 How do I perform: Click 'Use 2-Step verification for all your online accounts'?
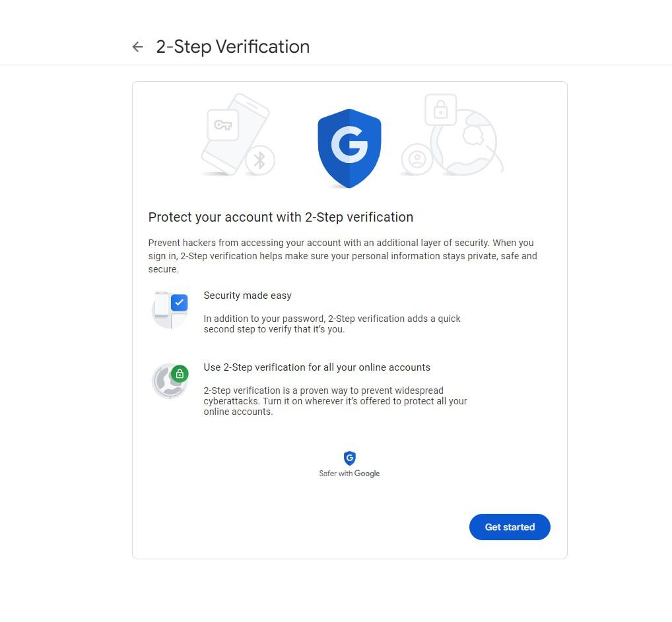coord(317,367)
